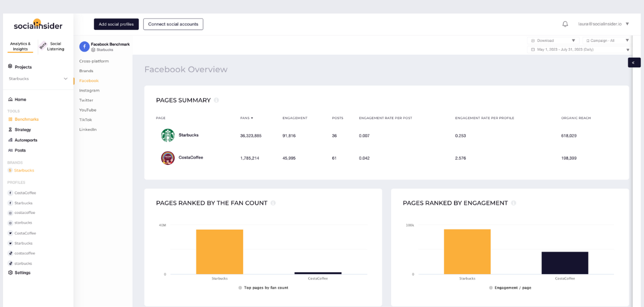The width and height of the screenshot is (644, 307).
Task: Open the YouTube benchmark section
Action: [x=88, y=110]
